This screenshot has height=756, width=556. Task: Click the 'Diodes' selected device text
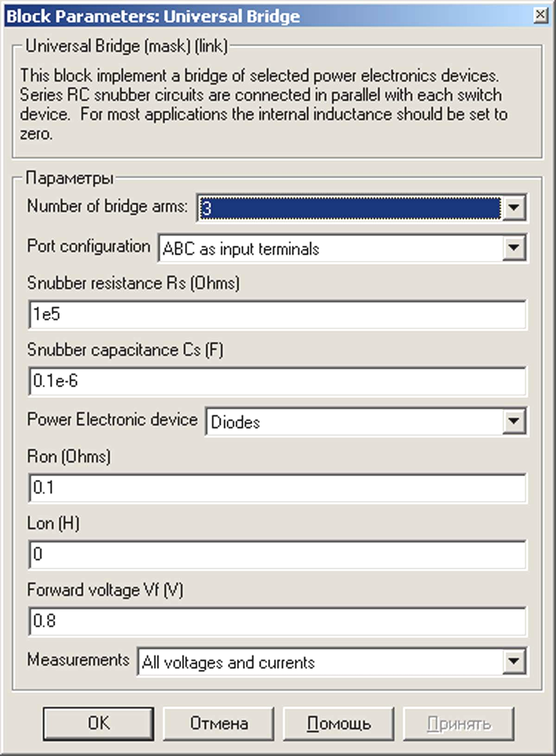click(x=235, y=422)
